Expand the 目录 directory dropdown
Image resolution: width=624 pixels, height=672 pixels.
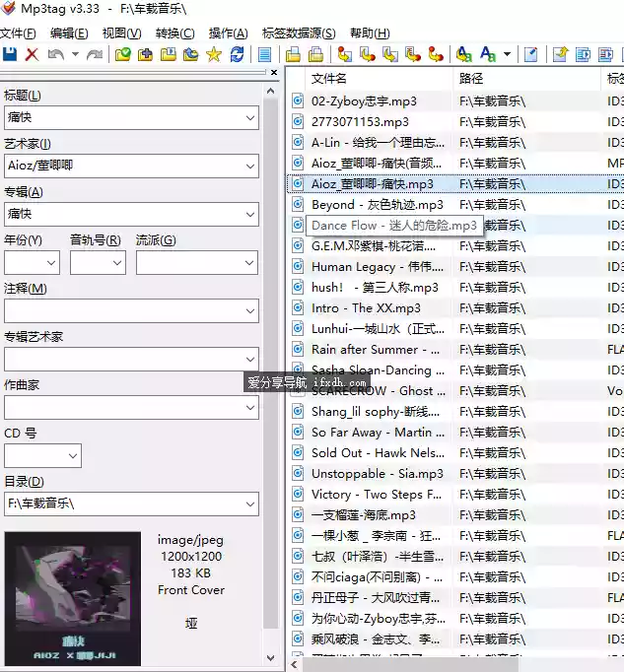click(250, 504)
